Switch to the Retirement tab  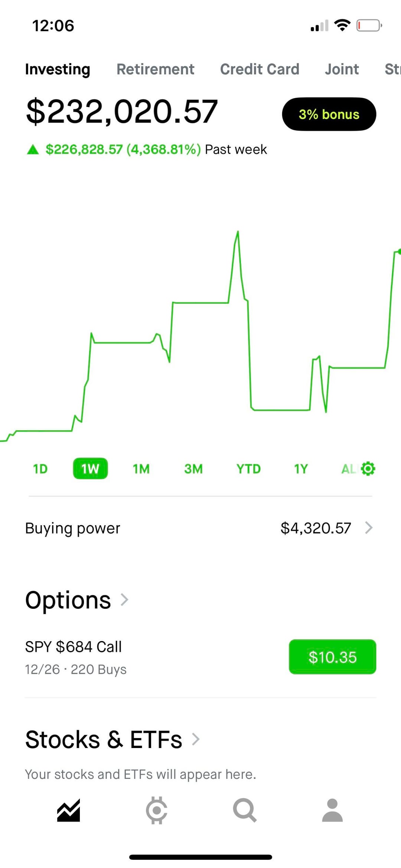tap(155, 69)
